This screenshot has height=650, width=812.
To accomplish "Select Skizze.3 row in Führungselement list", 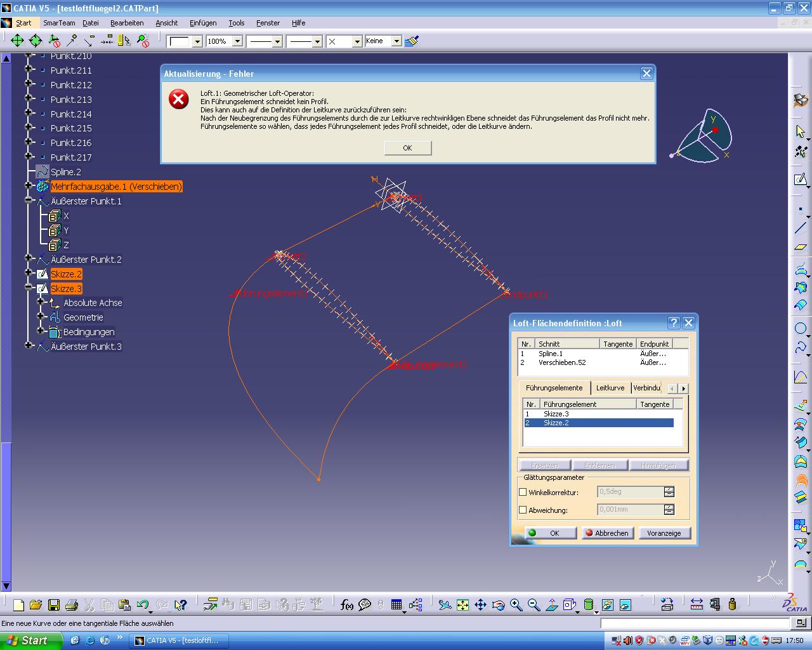I will pyautogui.click(x=599, y=414).
